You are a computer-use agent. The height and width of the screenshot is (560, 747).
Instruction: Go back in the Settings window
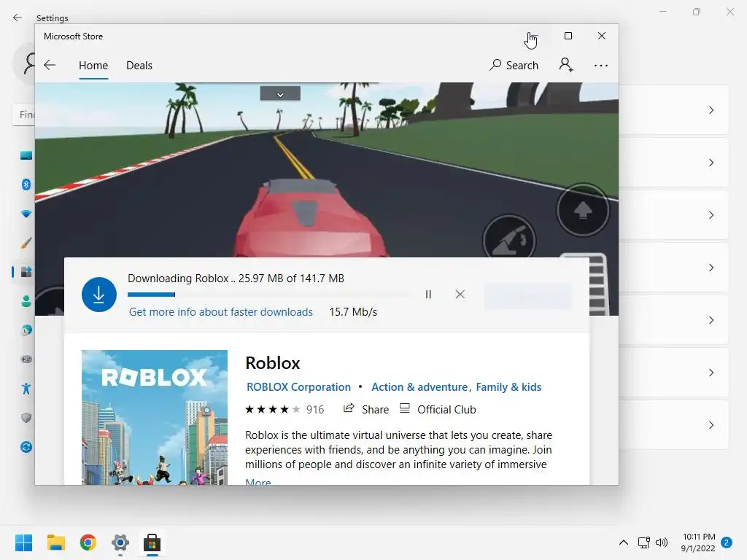click(18, 17)
